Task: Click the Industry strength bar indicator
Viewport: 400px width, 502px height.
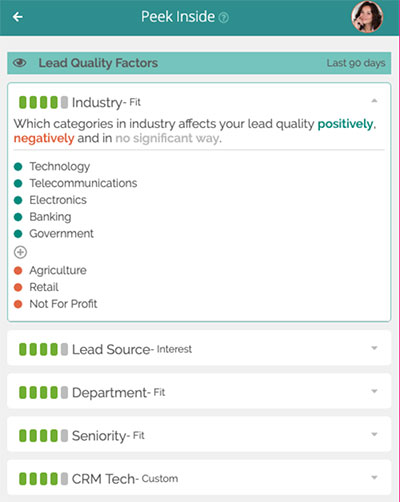Action: (43, 102)
